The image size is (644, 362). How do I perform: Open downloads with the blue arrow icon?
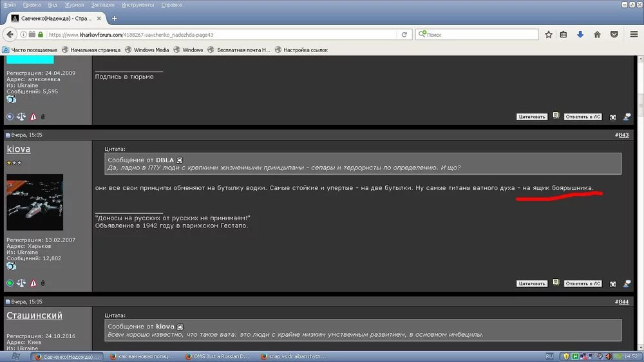(580, 35)
